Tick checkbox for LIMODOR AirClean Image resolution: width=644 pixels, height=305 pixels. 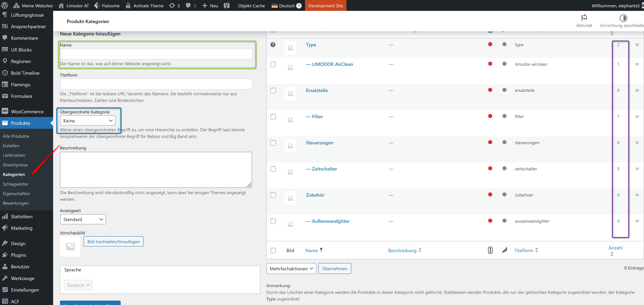[x=273, y=64]
